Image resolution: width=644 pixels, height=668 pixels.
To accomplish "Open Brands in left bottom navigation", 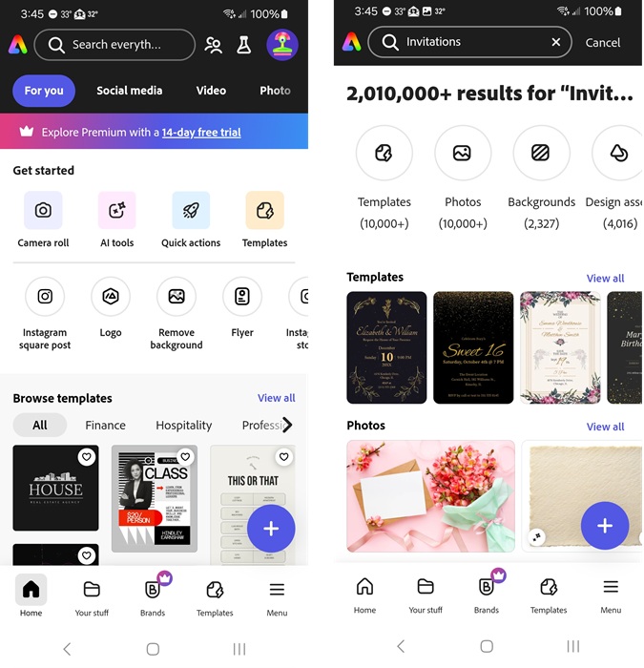I will [153, 595].
